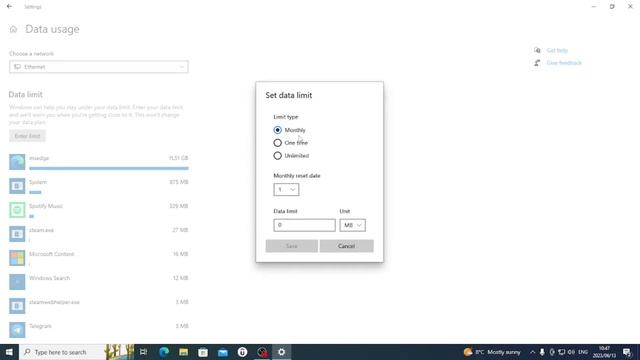640x360 pixels.
Task: Click the Save button in dialog
Action: [x=291, y=246]
